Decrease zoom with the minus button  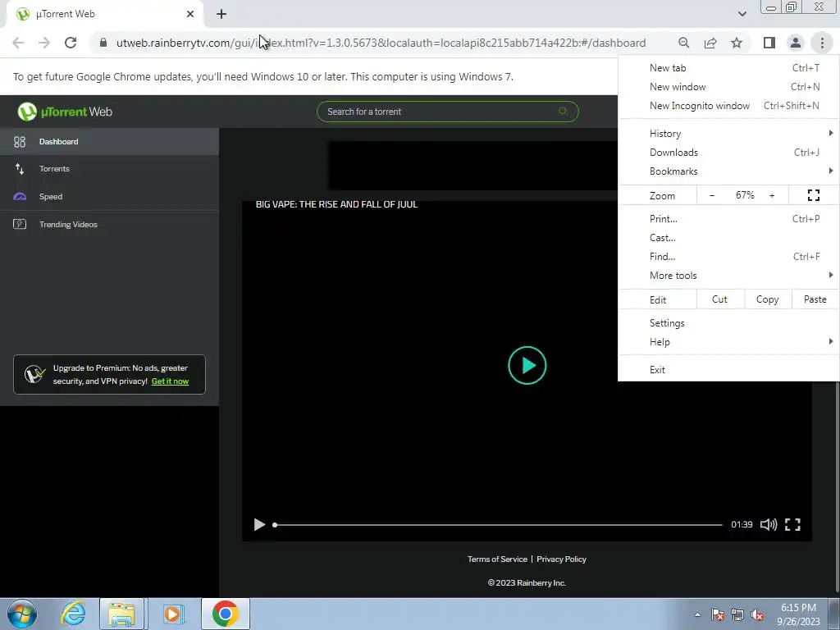coord(711,195)
